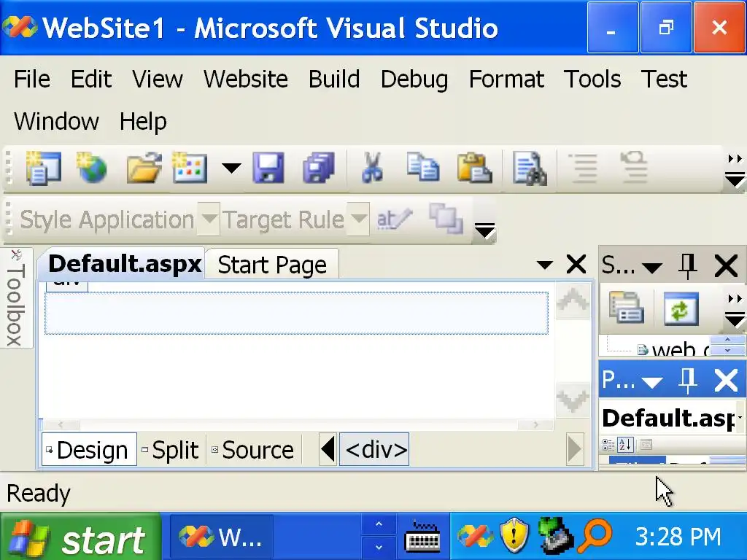Switch to Split view
This screenshot has height=560, width=747.
pyautogui.click(x=171, y=449)
